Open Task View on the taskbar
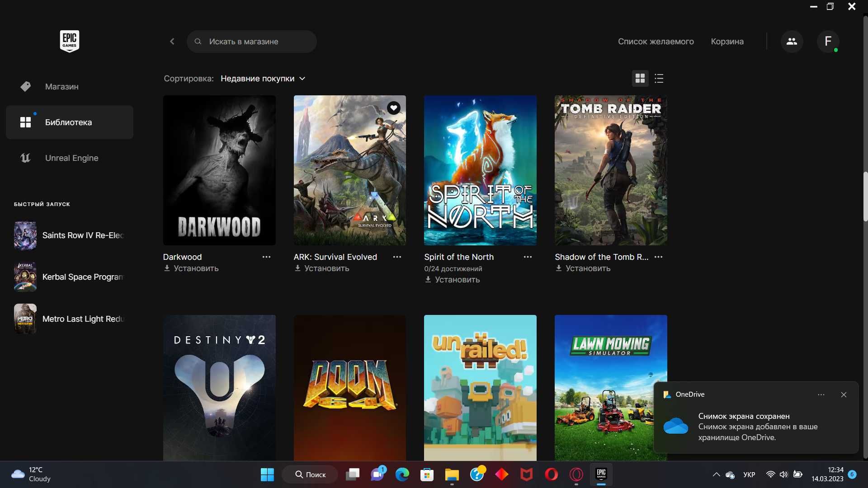 coord(353,474)
